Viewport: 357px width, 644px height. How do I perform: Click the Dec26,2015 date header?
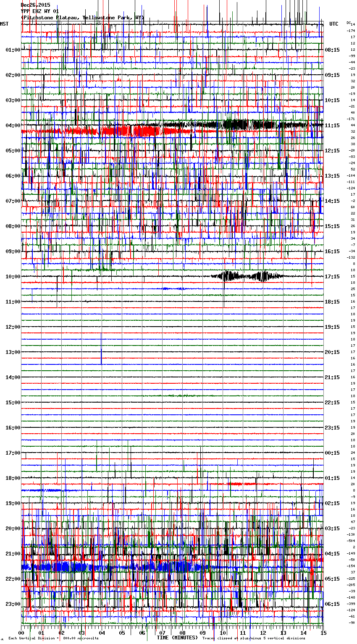tap(35, 5)
